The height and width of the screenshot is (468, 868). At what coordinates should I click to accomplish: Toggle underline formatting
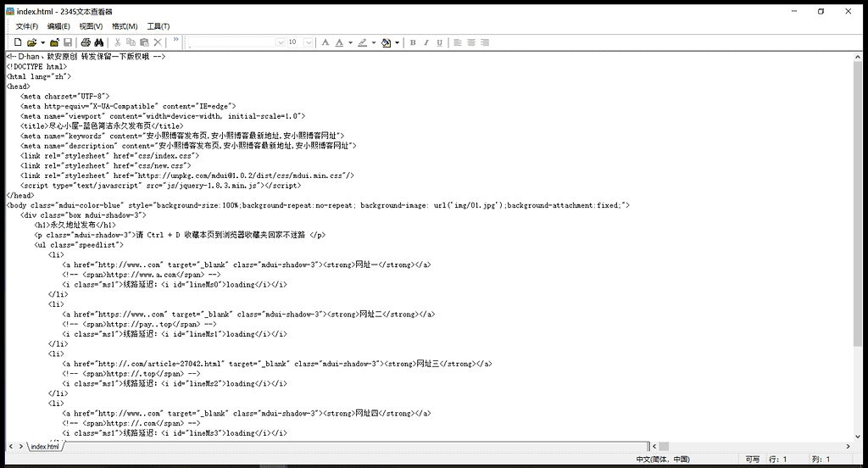coord(440,42)
